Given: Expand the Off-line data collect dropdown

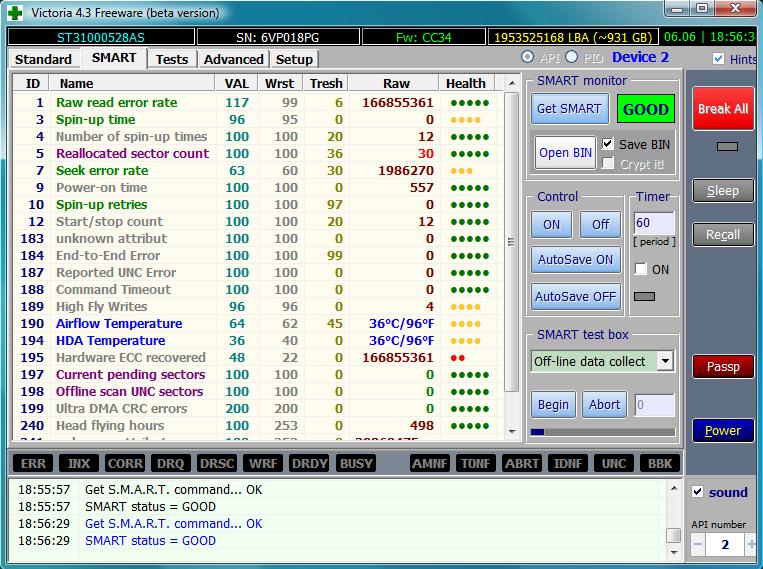Looking at the screenshot, I should [x=665, y=361].
